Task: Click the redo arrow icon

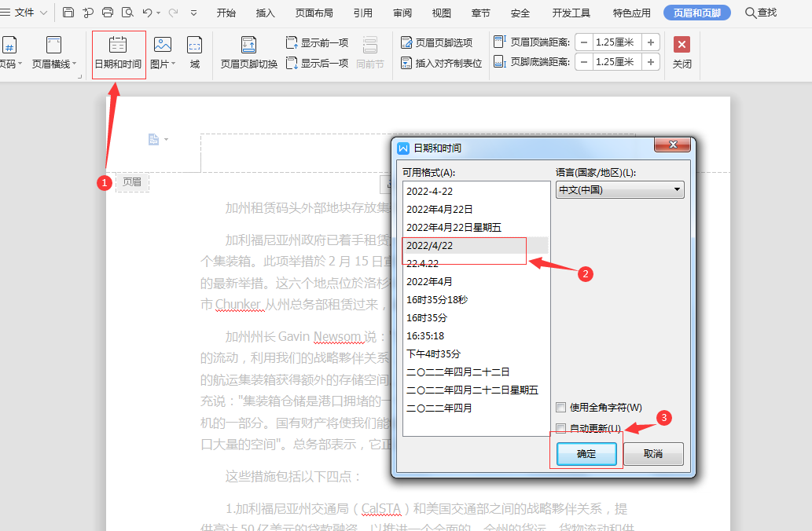Action: [174, 13]
